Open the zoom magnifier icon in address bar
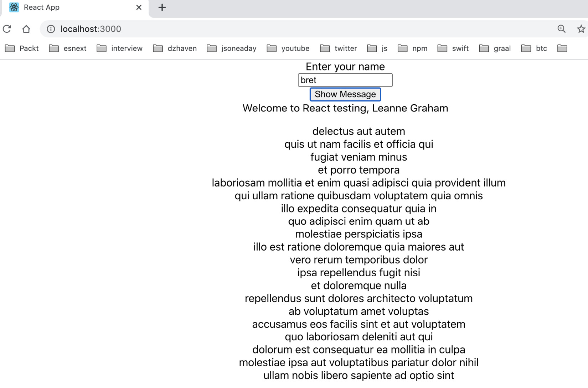Viewport: 588px width, 388px height. click(x=562, y=29)
